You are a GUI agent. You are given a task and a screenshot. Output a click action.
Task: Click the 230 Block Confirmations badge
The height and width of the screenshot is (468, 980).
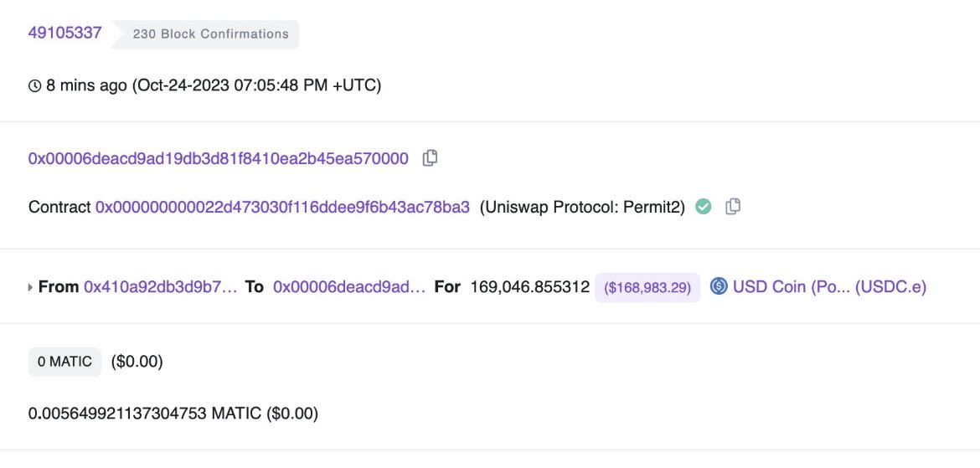[205, 34]
